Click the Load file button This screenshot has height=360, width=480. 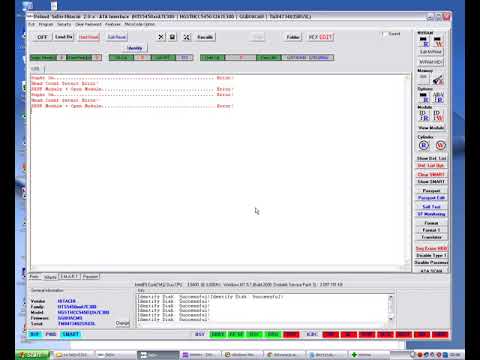[64, 37]
